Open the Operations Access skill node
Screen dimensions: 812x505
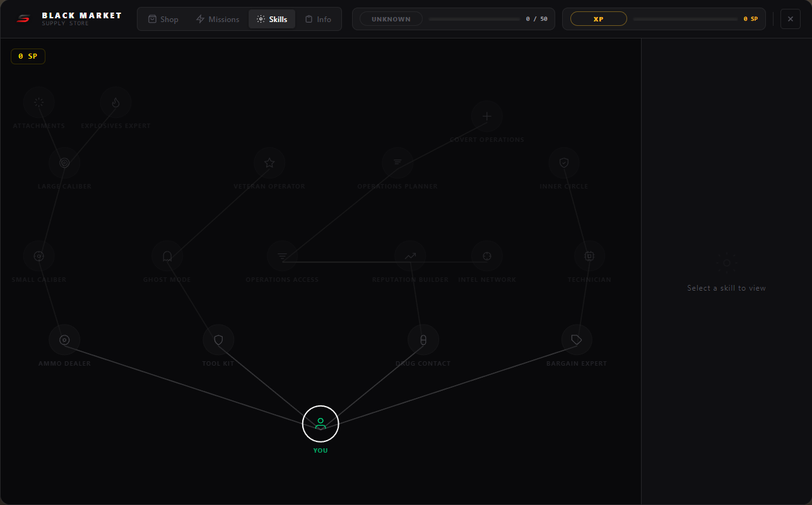(282, 256)
